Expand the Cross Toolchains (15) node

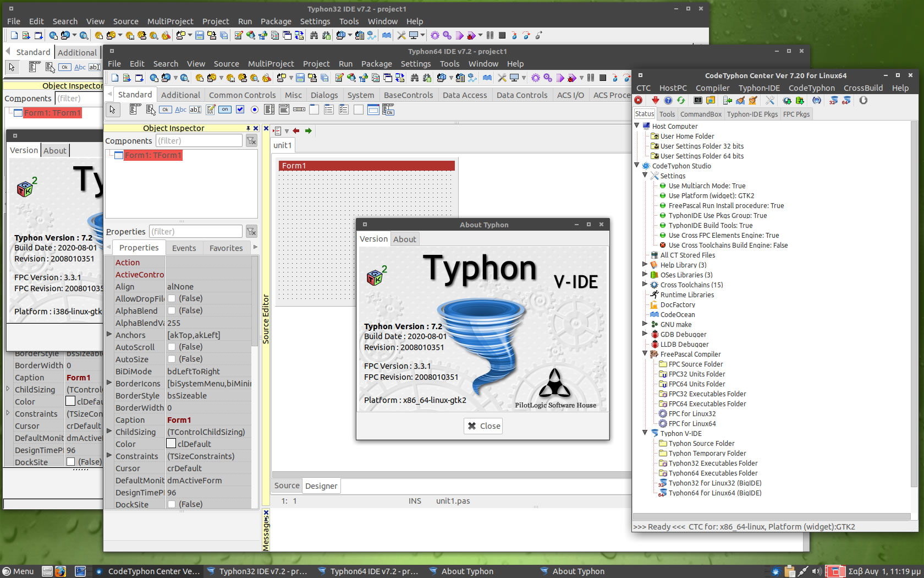point(645,284)
